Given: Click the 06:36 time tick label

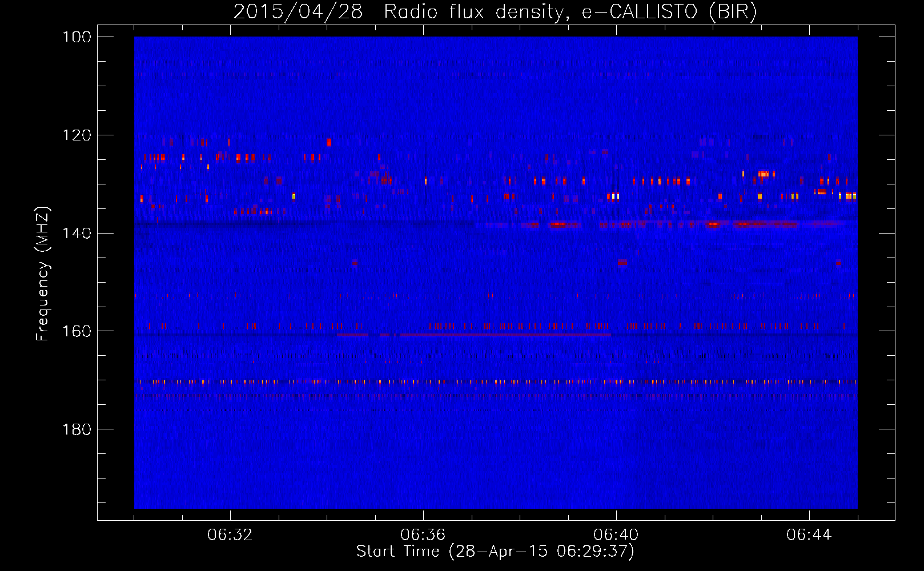Looking at the screenshot, I should 423,535.
